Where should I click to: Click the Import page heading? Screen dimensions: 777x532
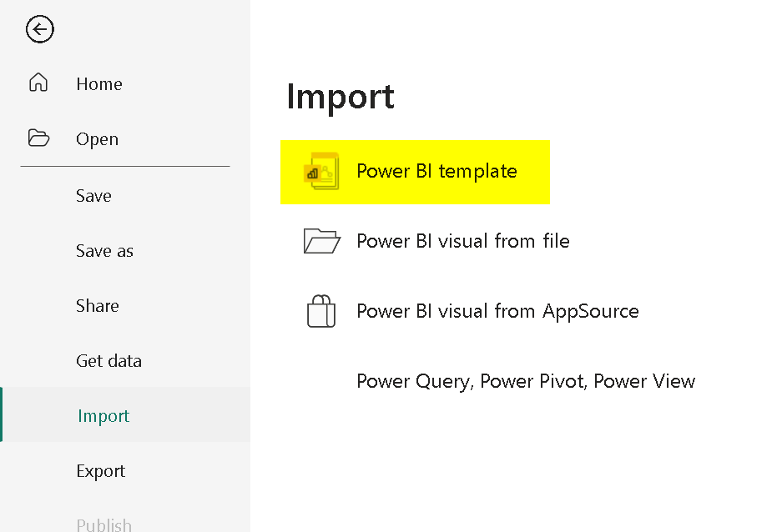340,98
